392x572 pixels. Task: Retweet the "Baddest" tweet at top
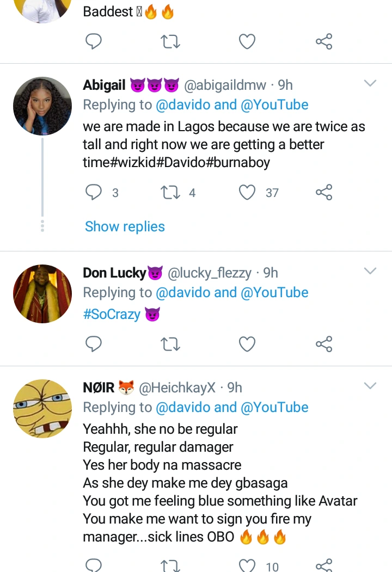coord(171,41)
